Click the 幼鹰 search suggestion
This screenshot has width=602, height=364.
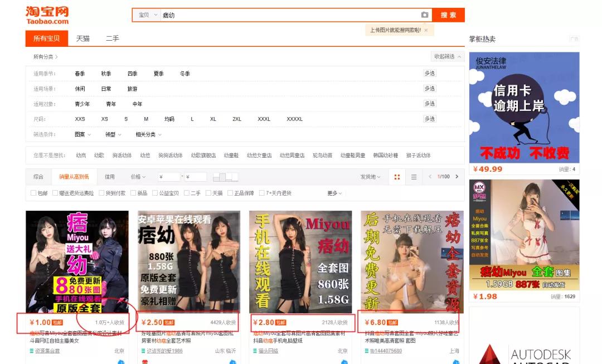(x=81, y=155)
